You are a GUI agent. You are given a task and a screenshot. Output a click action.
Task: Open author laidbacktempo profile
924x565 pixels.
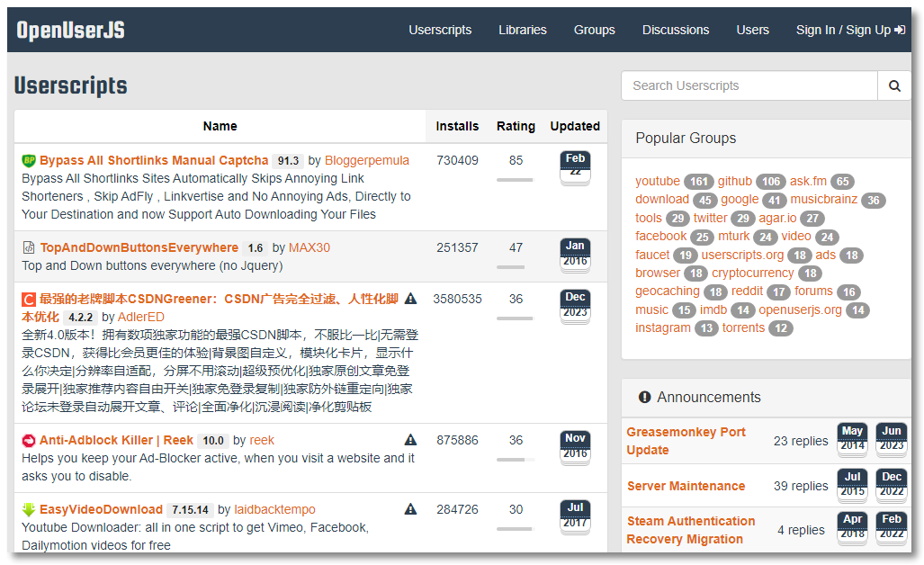tap(274, 509)
